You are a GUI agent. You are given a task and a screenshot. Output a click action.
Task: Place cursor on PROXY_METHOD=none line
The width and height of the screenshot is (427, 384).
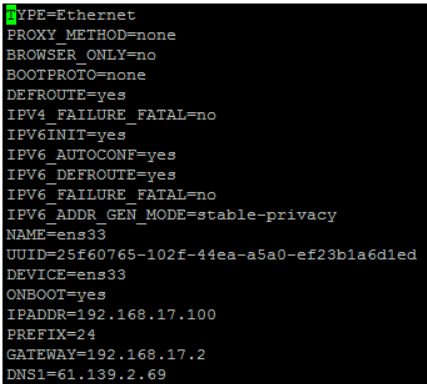91,35
